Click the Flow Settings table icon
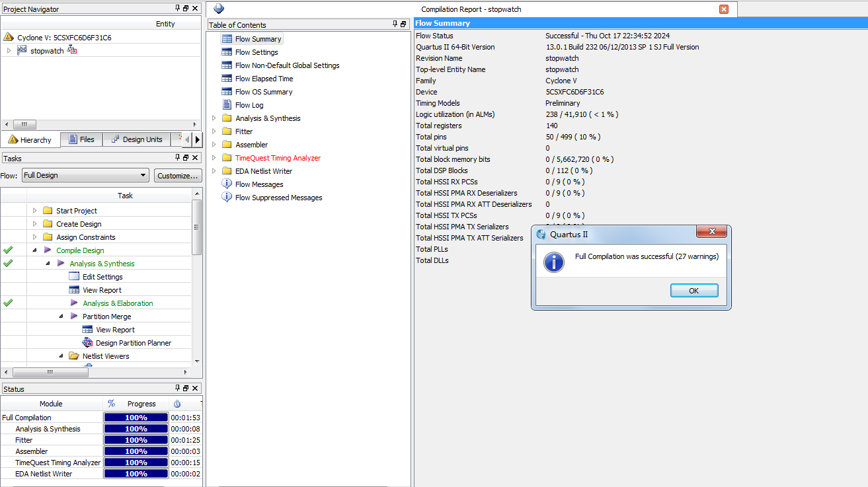The height and width of the screenshot is (487, 868). click(227, 52)
